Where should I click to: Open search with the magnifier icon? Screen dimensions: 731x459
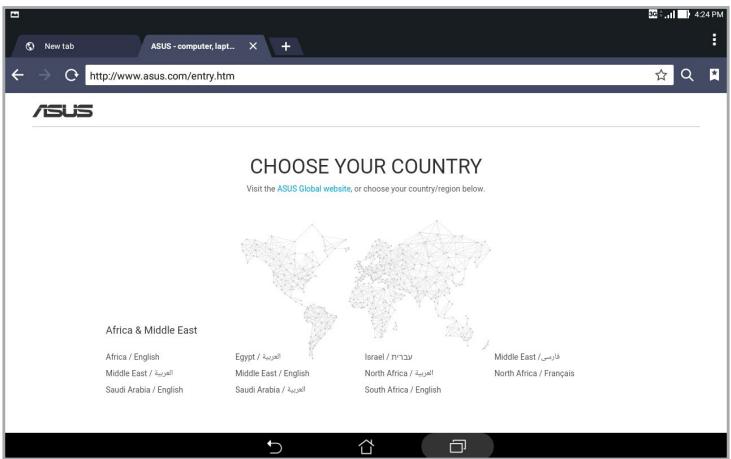(687, 75)
